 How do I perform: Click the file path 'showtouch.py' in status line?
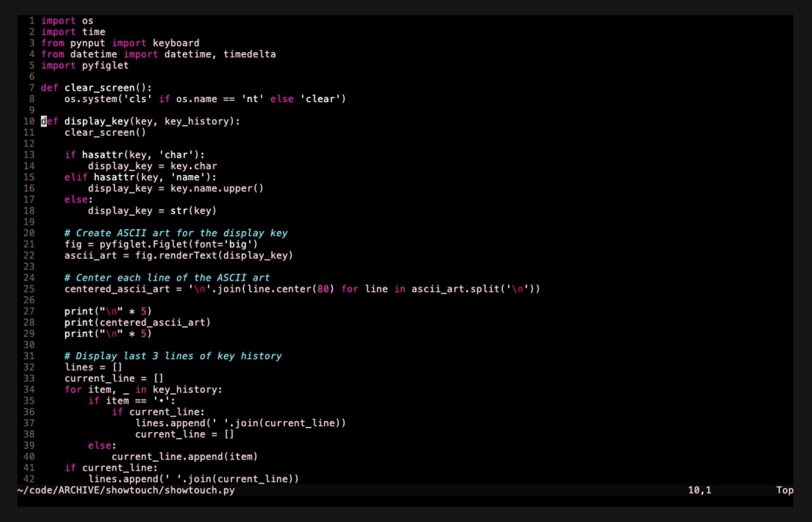[x=199, y=490]
